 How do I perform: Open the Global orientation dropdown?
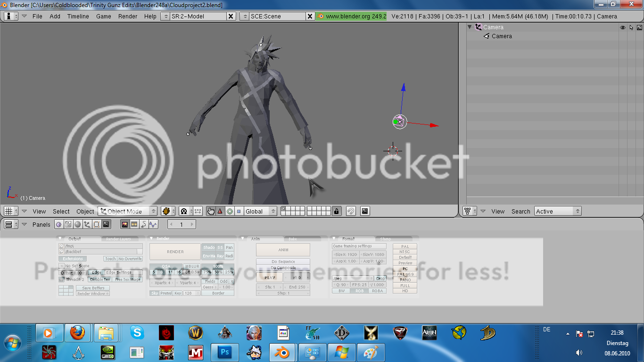coord(260,211)
